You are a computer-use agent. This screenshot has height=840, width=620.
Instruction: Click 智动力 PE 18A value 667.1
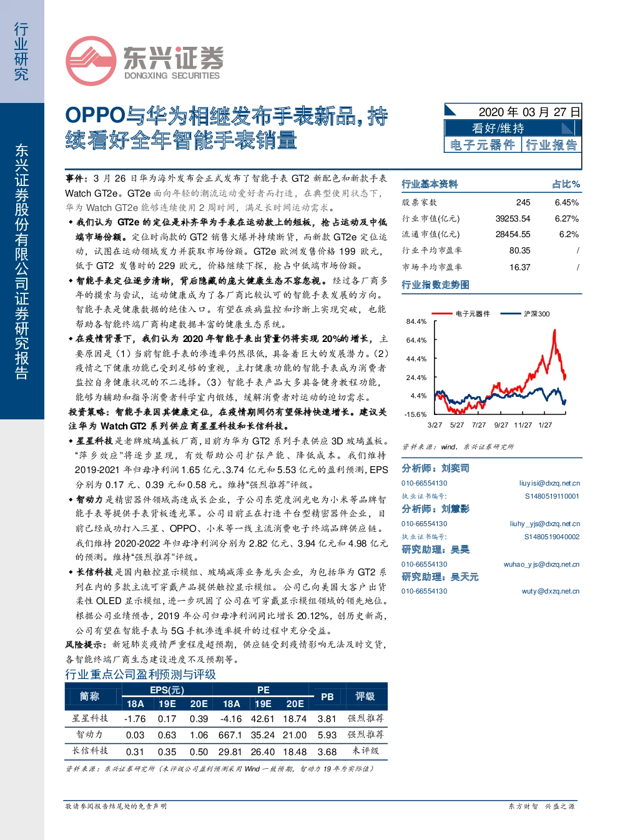[x=230, y=735]
